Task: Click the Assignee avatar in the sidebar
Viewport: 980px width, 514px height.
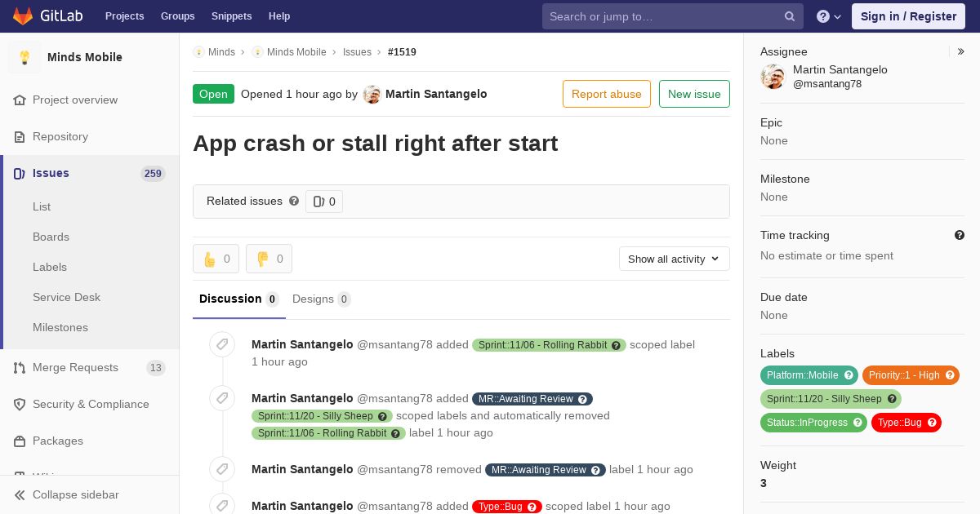Action: coord(773,77)
